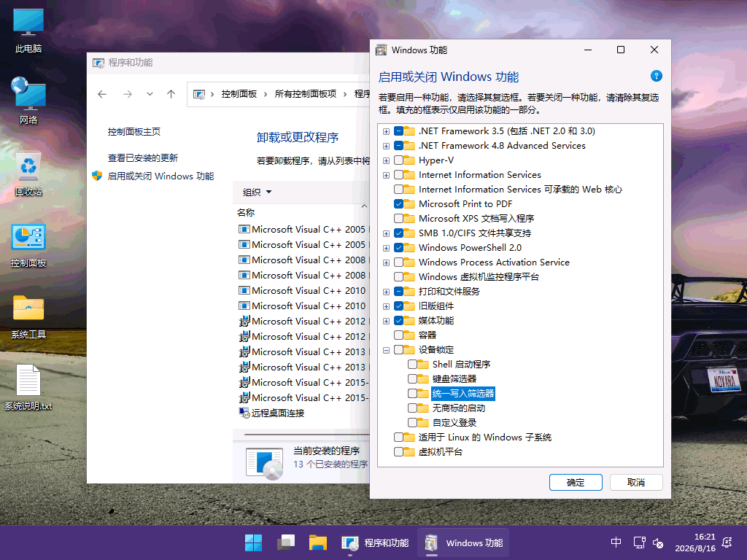Click the 取消 button
747x560 pixels.
[x=636, y=483]
